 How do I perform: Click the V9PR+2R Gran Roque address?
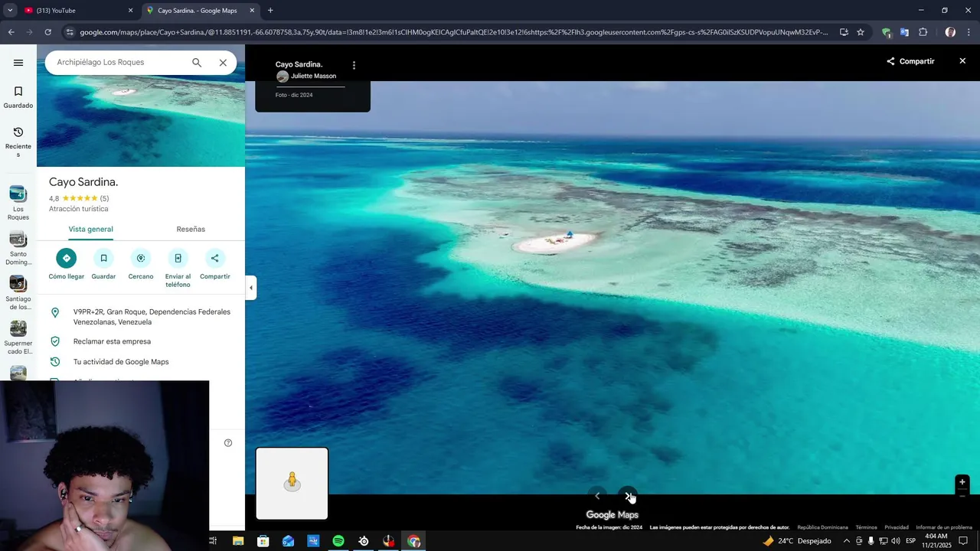(x=141, y=317)
